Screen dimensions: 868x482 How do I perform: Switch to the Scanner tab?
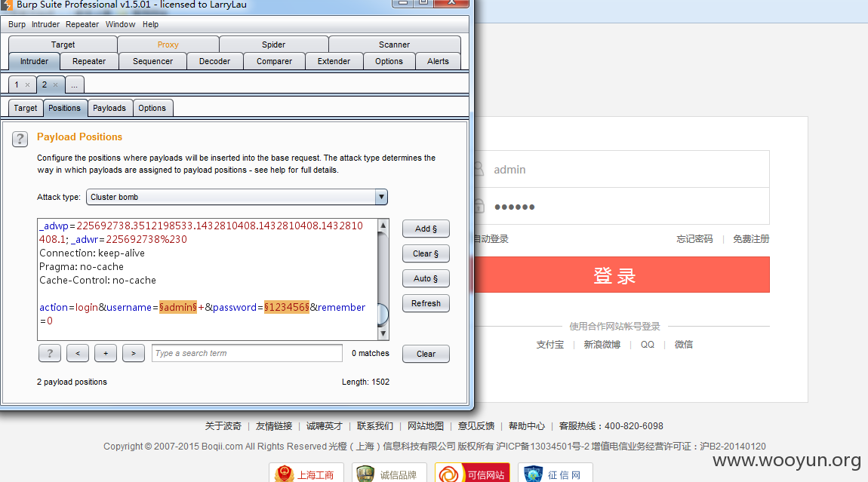394,45
